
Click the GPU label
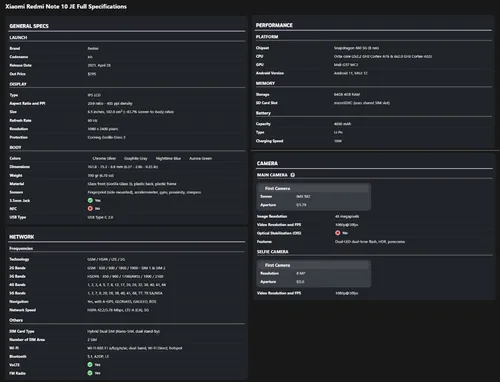260,65
